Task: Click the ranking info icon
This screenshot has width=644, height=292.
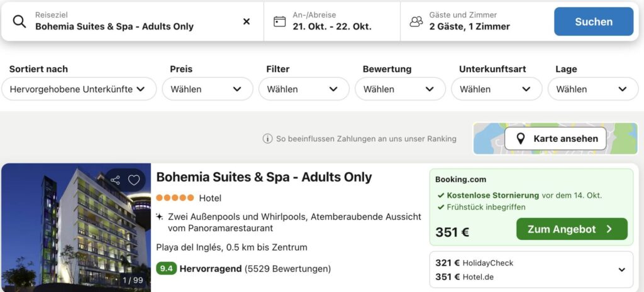Action: [x=267, y=139]
